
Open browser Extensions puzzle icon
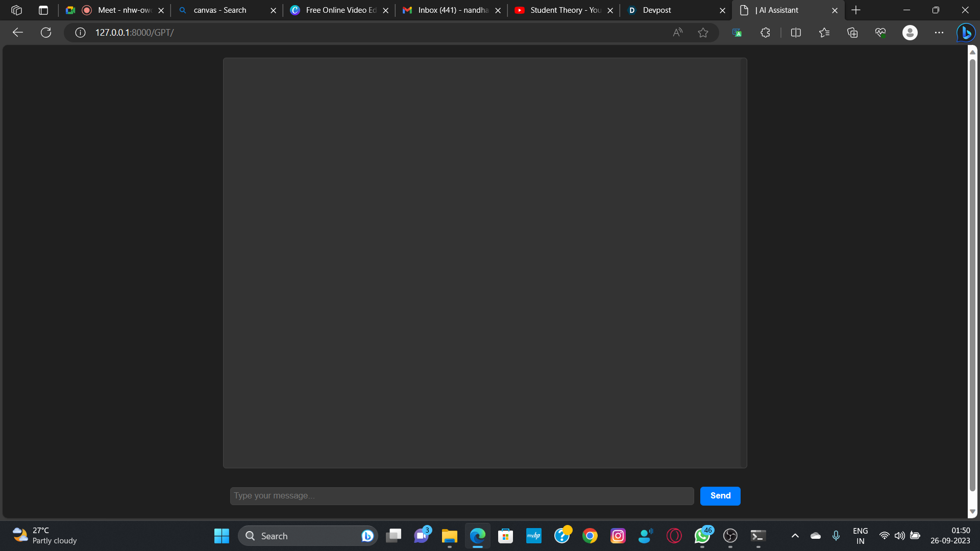(x=765, y=33)
